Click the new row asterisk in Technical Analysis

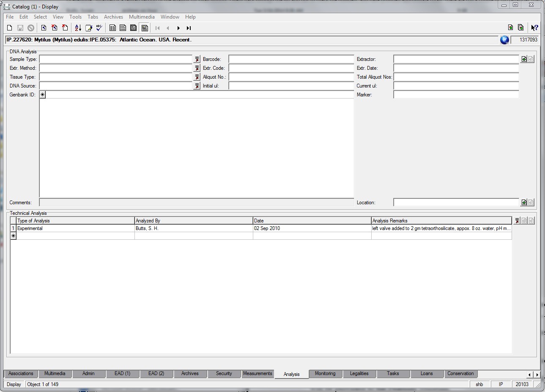click(x=14, y=236)
